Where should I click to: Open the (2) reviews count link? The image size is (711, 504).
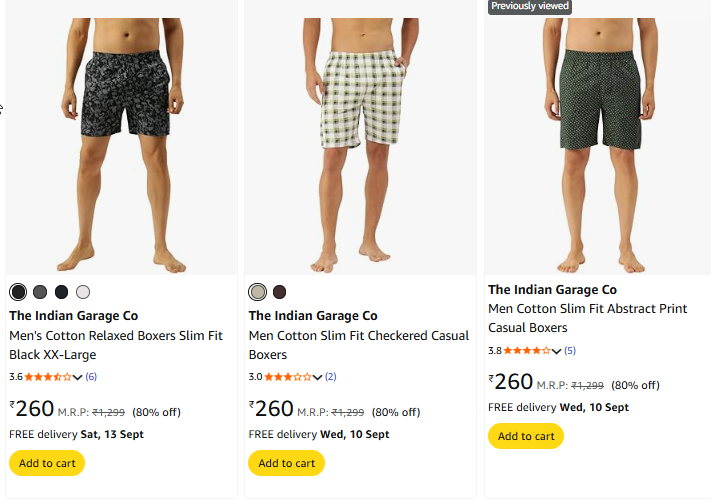tap(330, 377)
